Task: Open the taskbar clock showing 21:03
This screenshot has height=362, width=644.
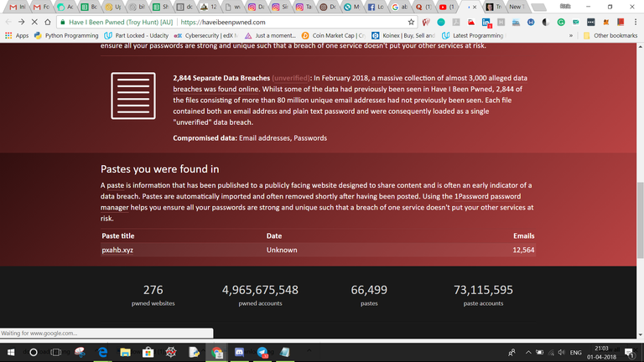Action: coord(602,353)
